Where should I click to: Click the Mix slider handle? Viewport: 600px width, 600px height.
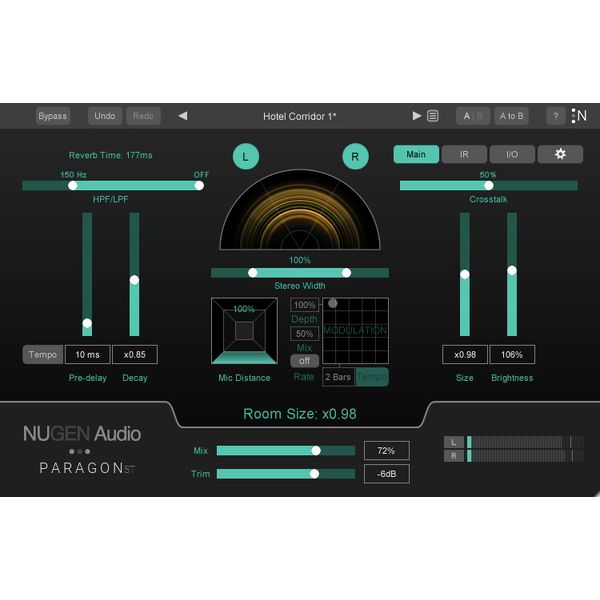(x=316, y=451)
